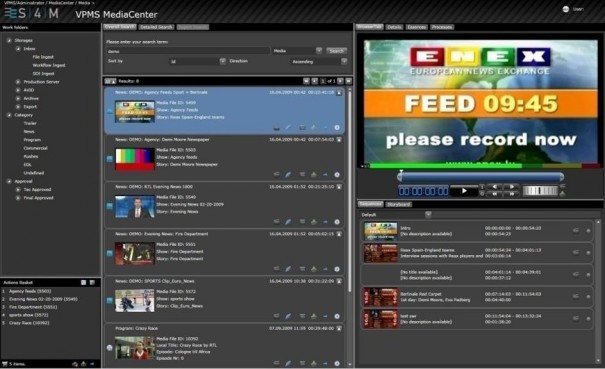This screenshot has height=369, width=605.
Task: Open the Storyboard tab
Action: pyautogui.click(x=399, y=204)
